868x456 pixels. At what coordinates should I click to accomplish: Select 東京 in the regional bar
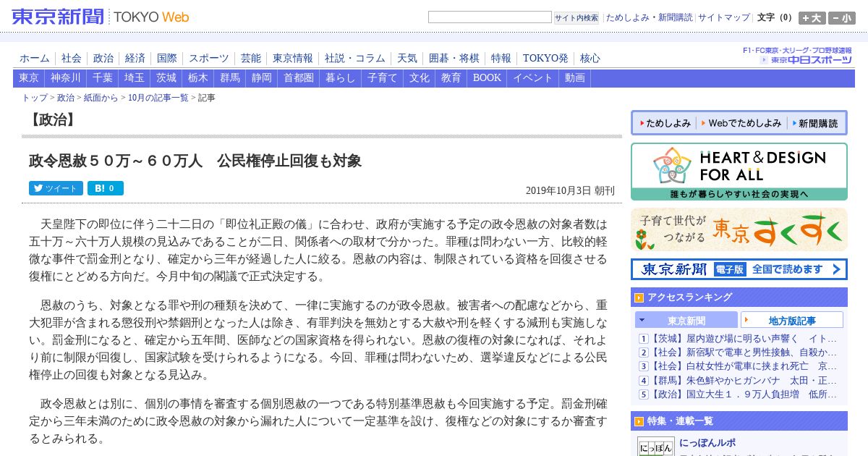point(29,78)
